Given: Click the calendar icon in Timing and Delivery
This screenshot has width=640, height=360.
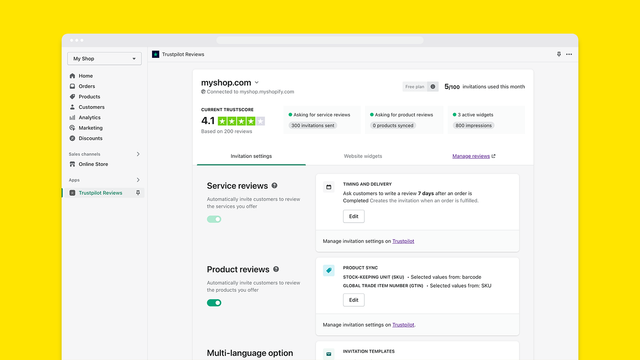Looking at the screenshot, I should point(329,187).
